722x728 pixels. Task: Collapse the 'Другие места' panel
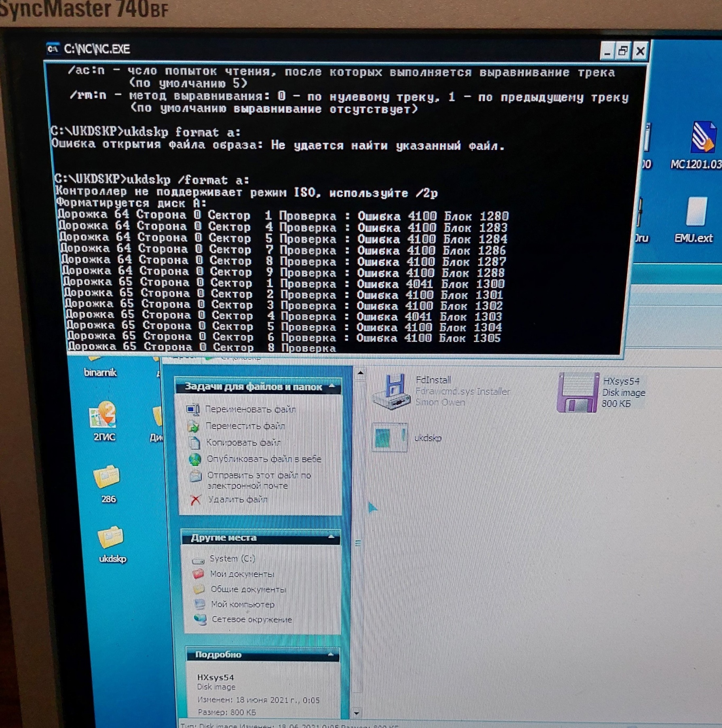tap(331, 538)
